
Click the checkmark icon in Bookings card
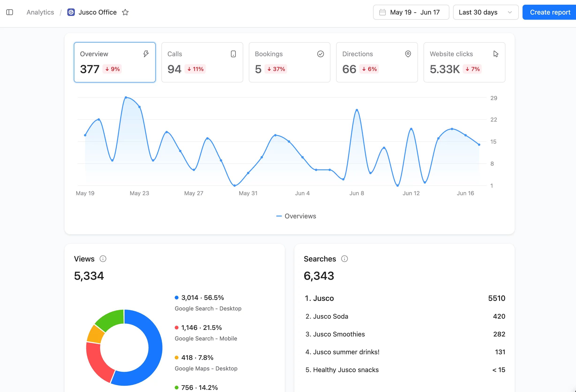coord(320,54)
